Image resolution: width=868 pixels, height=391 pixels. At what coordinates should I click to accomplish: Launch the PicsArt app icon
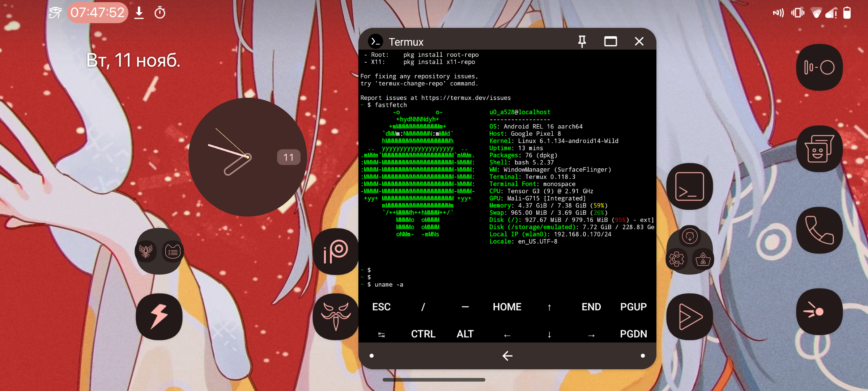click(x=336, y=251)
